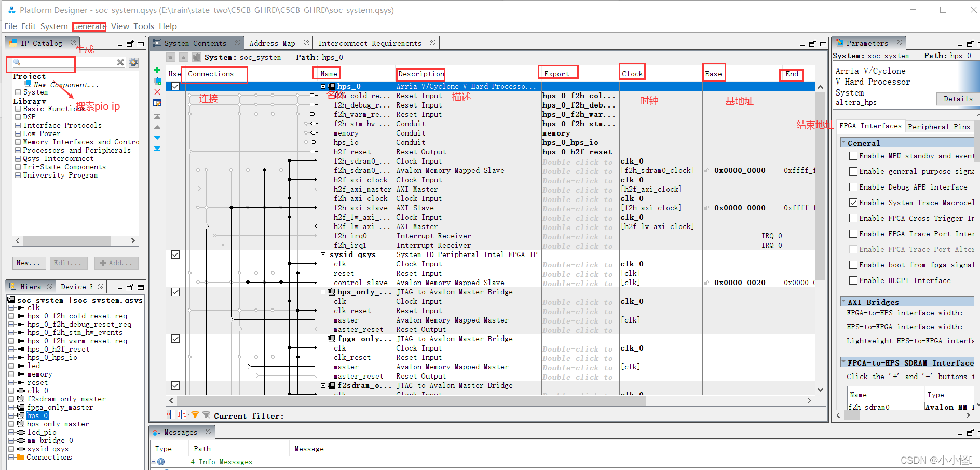980x470 pixels.
Task: Open the File menu
Action: click(x=10, y=26)
